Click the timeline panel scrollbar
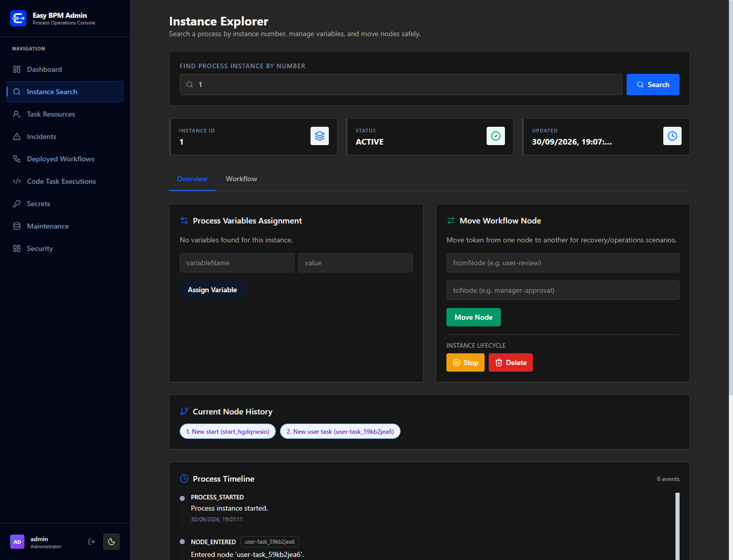The image size is (733, 560). tap(678, 526)
